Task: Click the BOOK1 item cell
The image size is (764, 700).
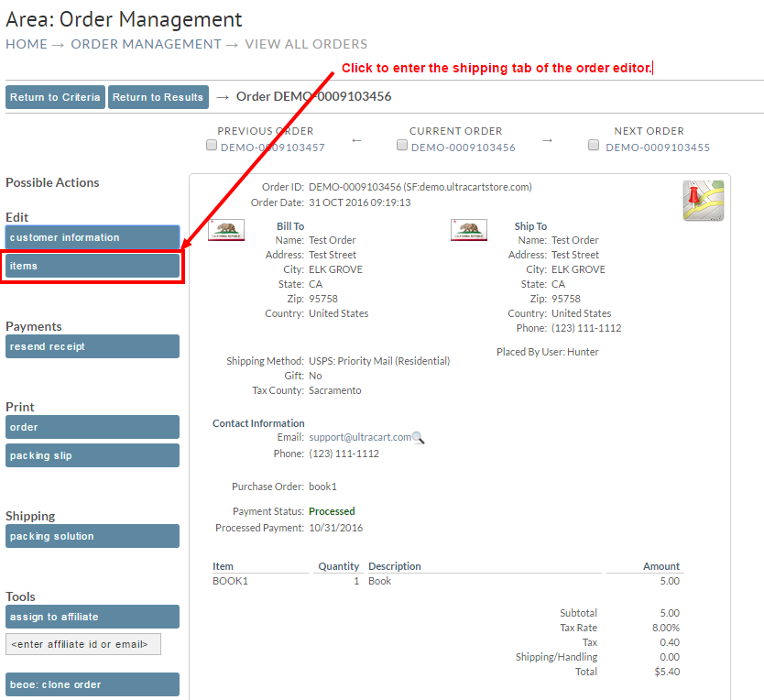Action: pyautogui.click(x=231, y=581)
